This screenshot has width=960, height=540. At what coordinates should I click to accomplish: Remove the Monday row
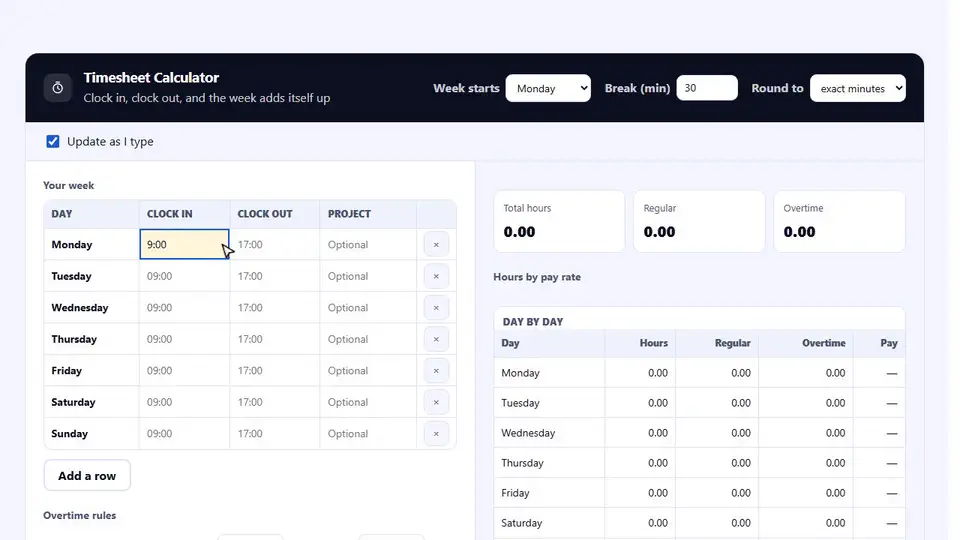coord(436,244)
